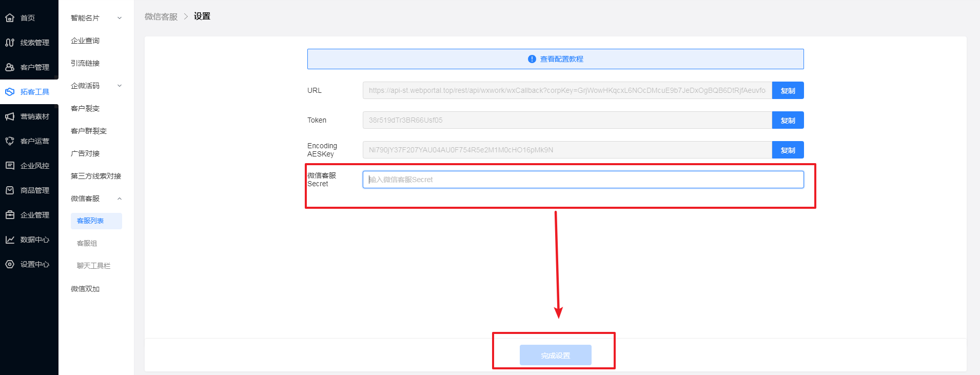Click the 客户运营 sidebar icon

point(10,141)
